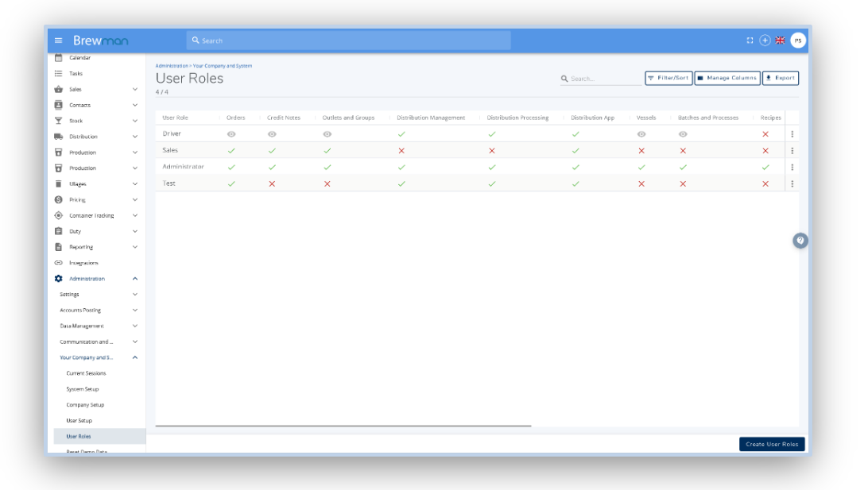Click the fullscreen icon in top bar

(x=750, y=41)
